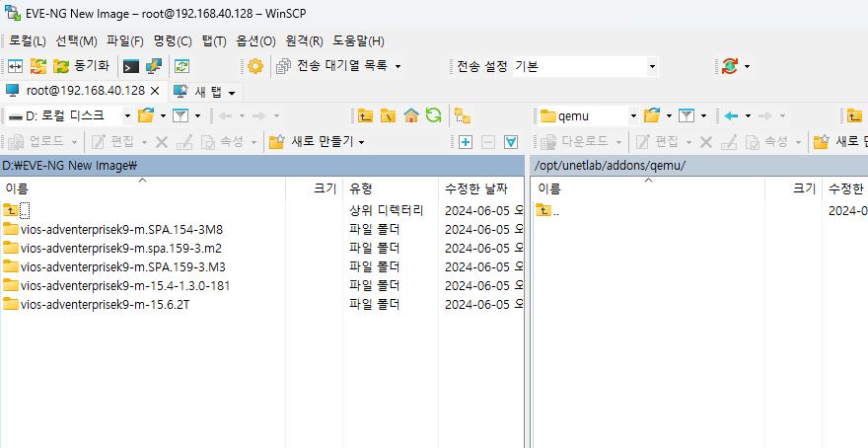Click the local panel open directory icon
868x448 pixels.
coord(146,115)
